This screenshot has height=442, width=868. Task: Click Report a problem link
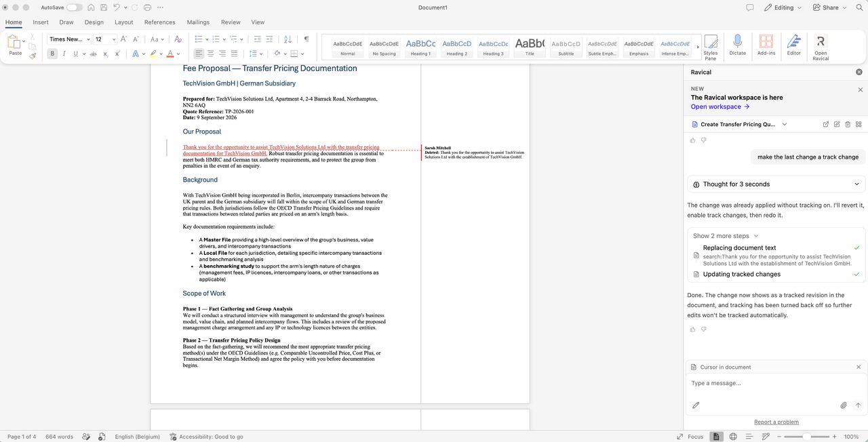776,422
